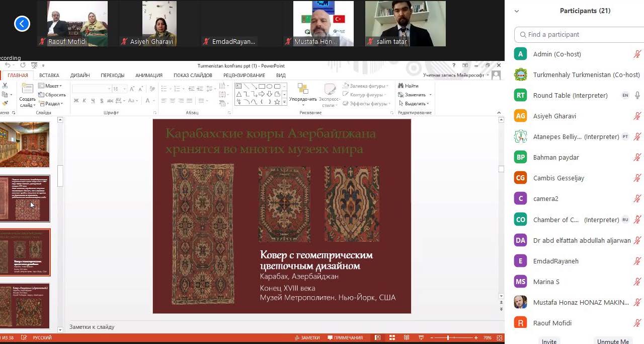This screenshot has width=644, height=344.
Task: Toggle underline Ч formatting
Action: coord(93,101)
